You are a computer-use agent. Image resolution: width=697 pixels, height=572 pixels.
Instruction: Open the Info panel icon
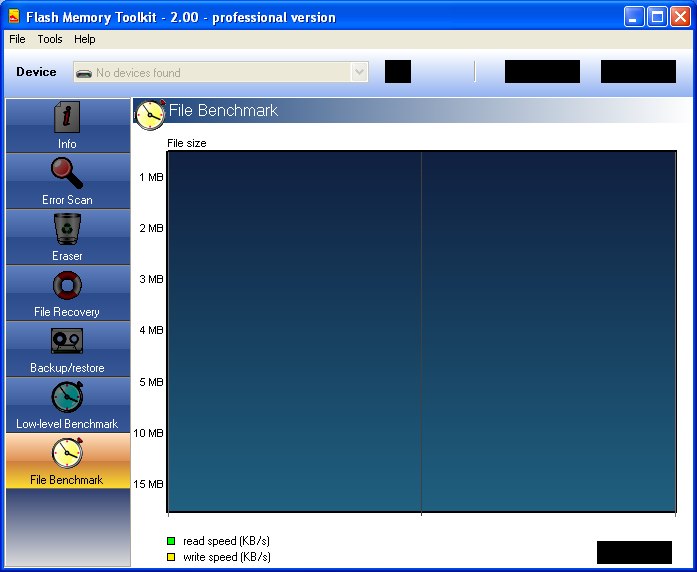click(67, 117)
